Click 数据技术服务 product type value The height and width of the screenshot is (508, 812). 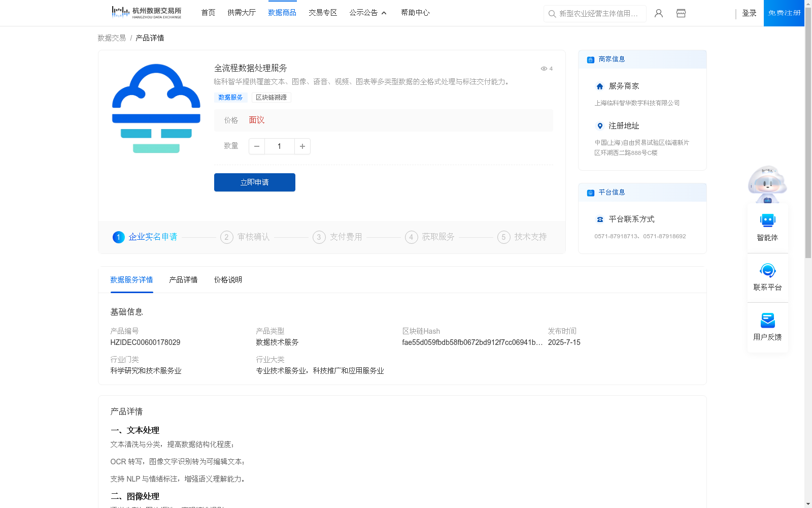277,342
